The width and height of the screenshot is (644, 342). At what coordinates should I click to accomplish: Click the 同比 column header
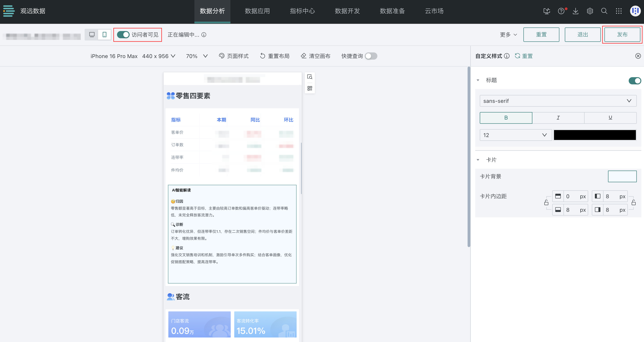[255, 120]
